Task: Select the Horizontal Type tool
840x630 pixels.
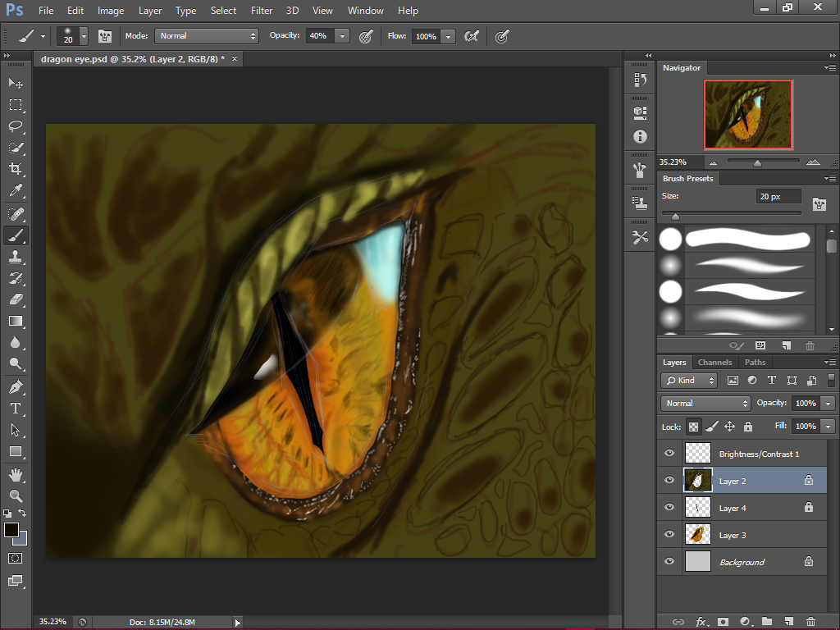Action: 15,406
